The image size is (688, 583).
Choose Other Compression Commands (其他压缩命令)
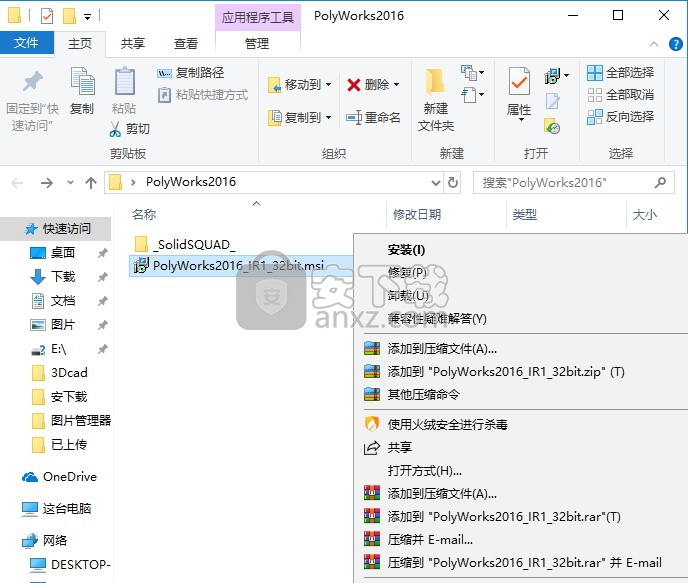(423, 394)
